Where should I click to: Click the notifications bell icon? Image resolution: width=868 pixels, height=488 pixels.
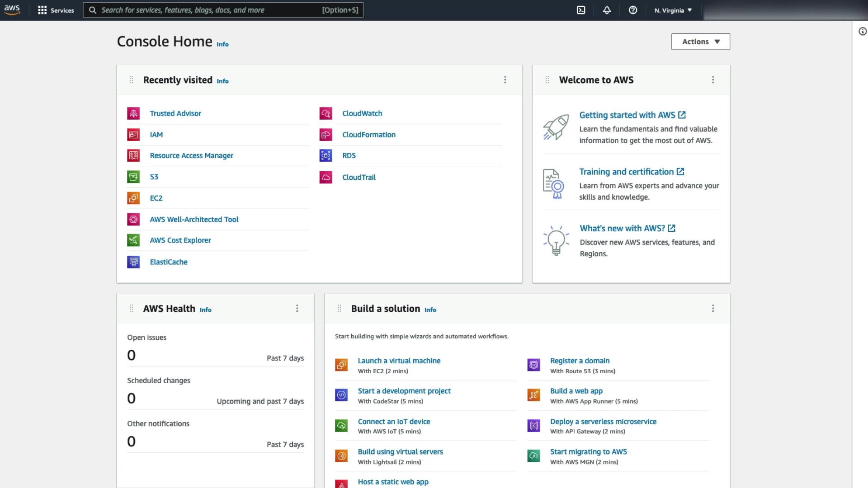click(x=607, y=10)
